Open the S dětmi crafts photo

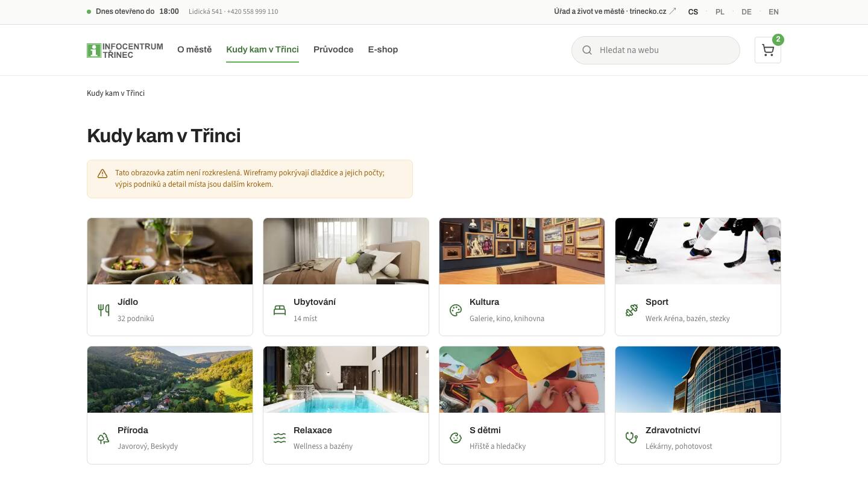coord(522,380)
